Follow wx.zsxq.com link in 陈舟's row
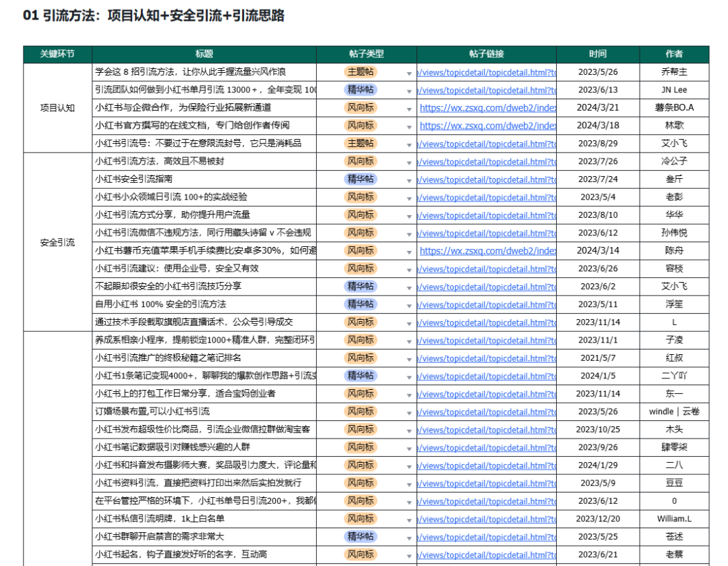The height and width of the screenshot is (566, 728). (487, 251)
